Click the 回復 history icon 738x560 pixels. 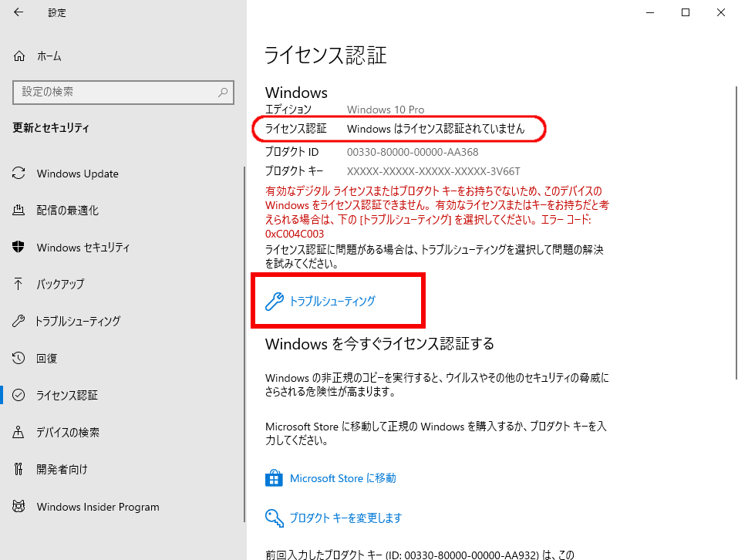(x=19, y=359)
